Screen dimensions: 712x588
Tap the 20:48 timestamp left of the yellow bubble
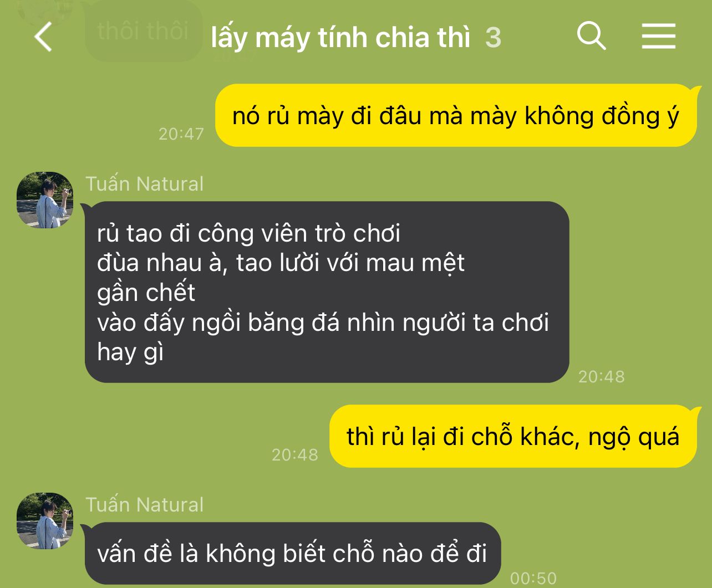[295, 454]
